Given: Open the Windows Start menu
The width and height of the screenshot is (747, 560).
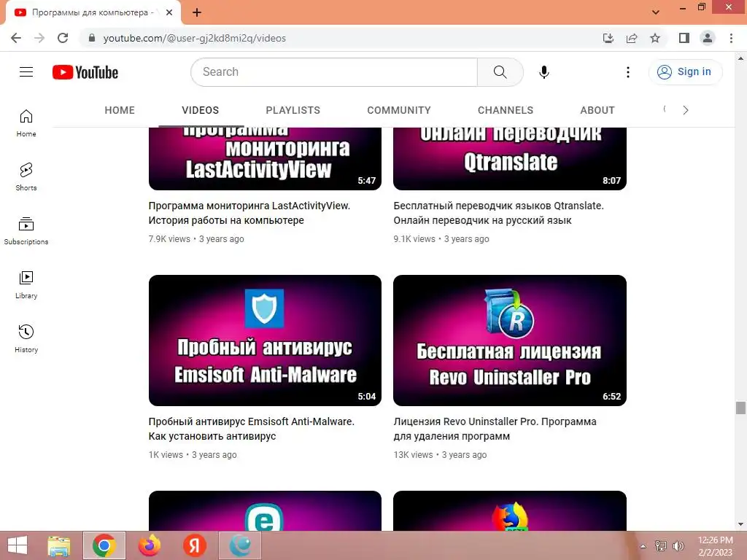Looking at the screenshot, I should (x=18, y=545).
